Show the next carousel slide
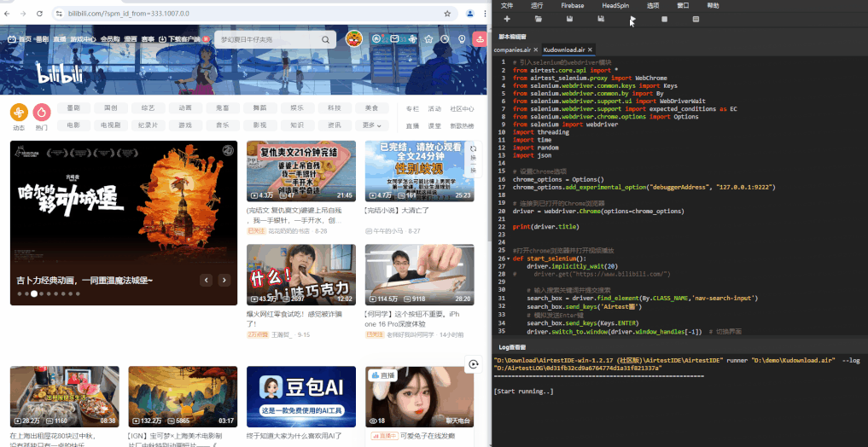The height and width of the screenshot is (447, 868). coord(224,280)
